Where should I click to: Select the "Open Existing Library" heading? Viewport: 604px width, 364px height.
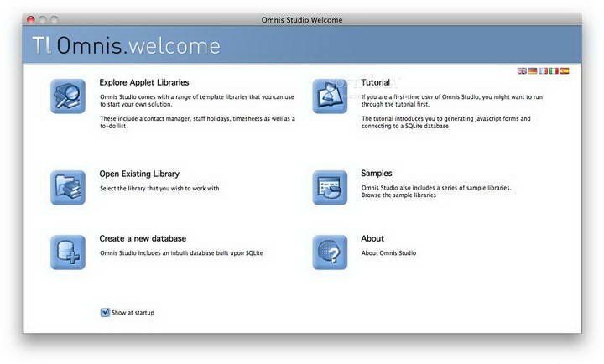click(x=139, y=174)
